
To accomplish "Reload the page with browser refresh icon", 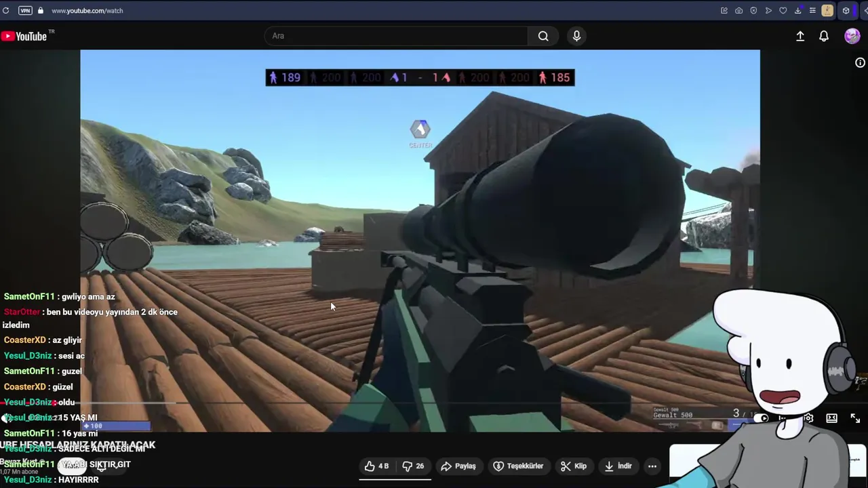I will [x=6, y=10].
